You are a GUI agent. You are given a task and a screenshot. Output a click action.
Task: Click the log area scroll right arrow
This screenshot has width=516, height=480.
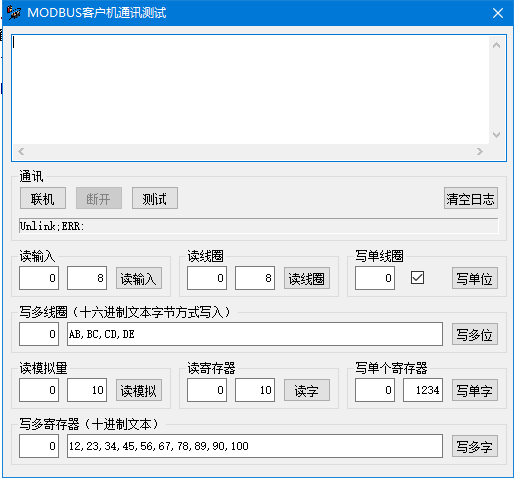coord(480,152)
